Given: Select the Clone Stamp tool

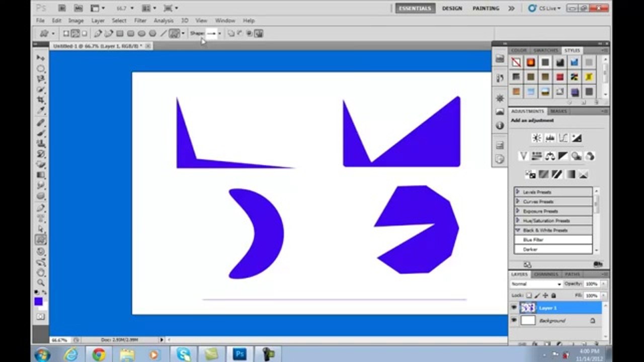Looking at the screenshot, I should [41, 144].
